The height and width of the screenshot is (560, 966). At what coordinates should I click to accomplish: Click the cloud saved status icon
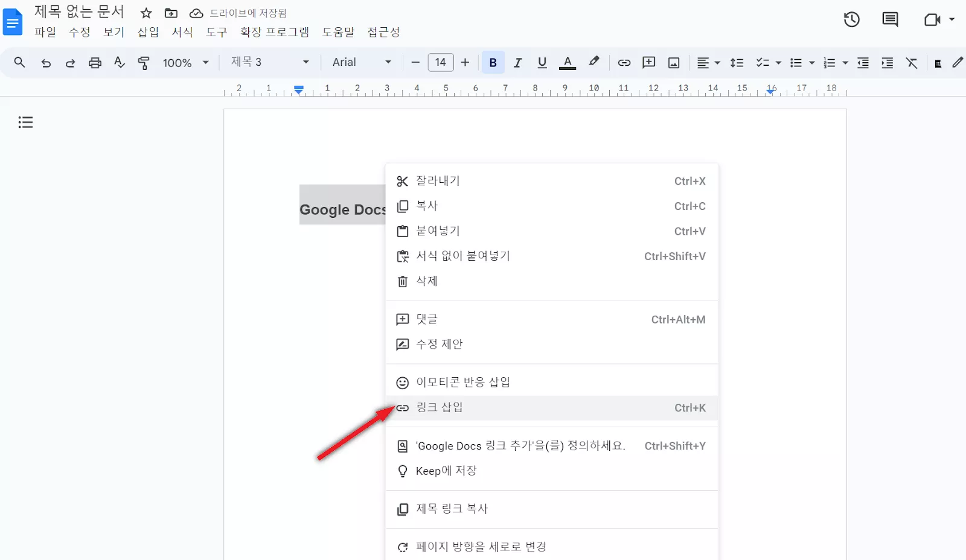click(x=196, y=13)
